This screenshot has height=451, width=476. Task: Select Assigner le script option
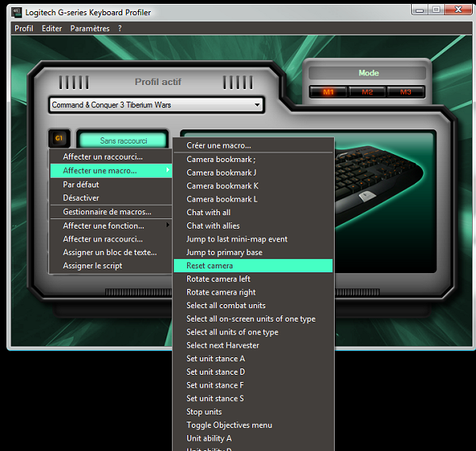(x=93, y=266)
